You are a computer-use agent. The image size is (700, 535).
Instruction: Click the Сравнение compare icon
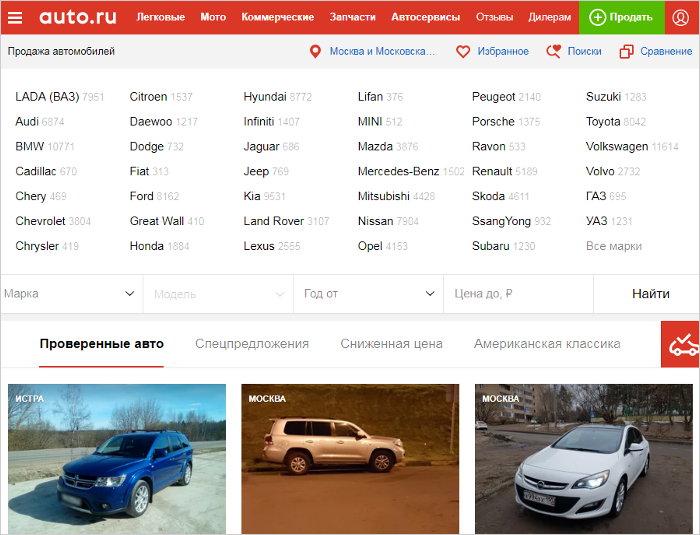click(626, 51)
